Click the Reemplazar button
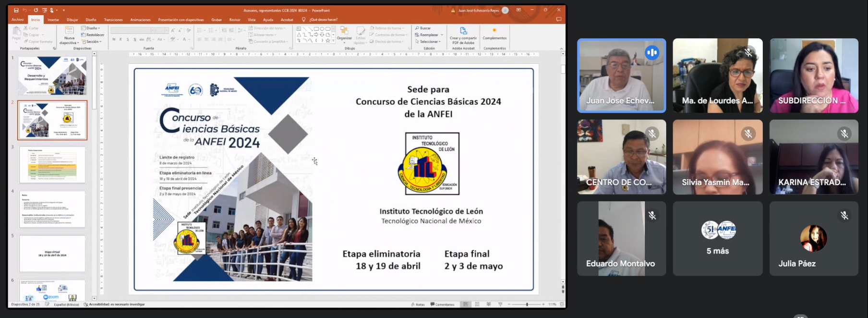 coord(429,35)
